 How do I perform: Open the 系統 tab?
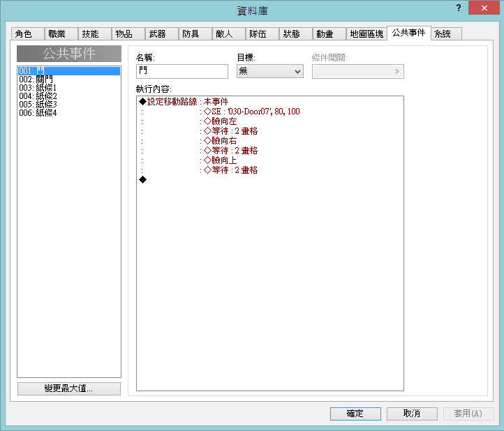443,34
